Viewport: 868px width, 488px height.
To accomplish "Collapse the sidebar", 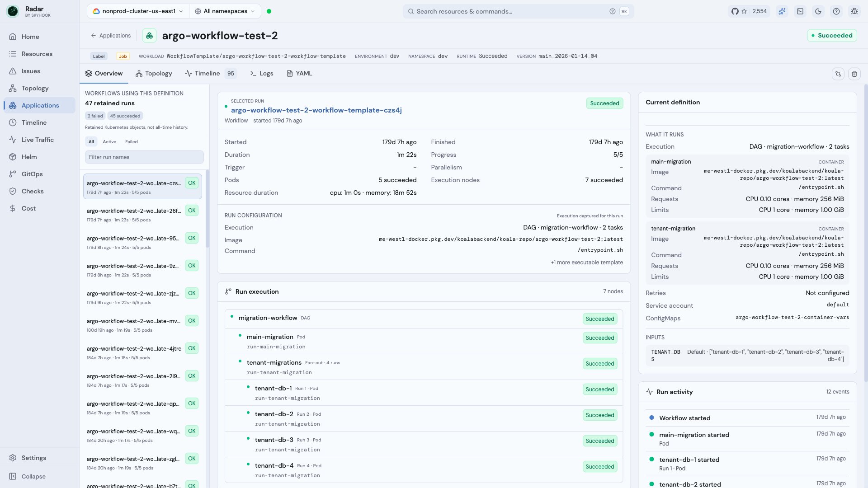I will point(39,476).
